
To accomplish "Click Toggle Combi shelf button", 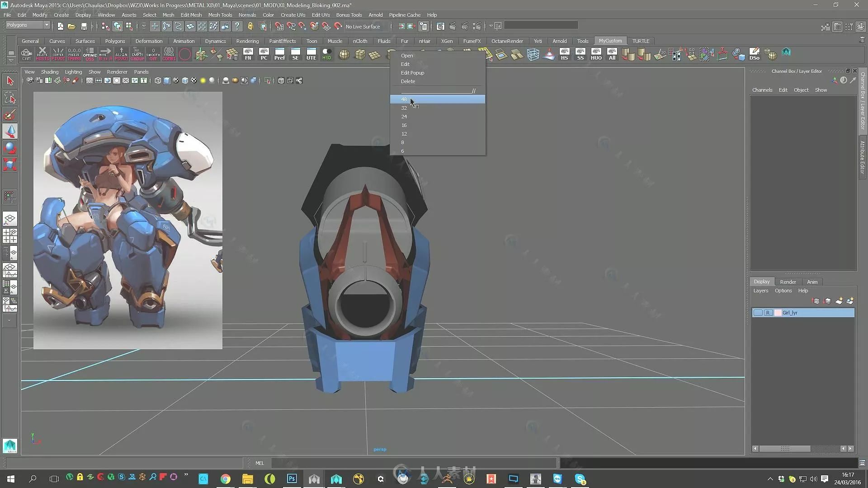I will click(169, 54).
